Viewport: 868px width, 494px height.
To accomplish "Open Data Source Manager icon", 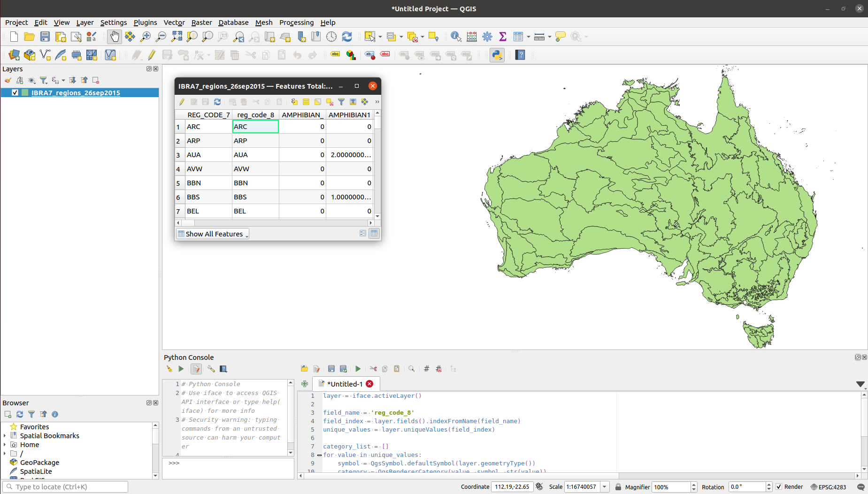I will coord(14,55).
